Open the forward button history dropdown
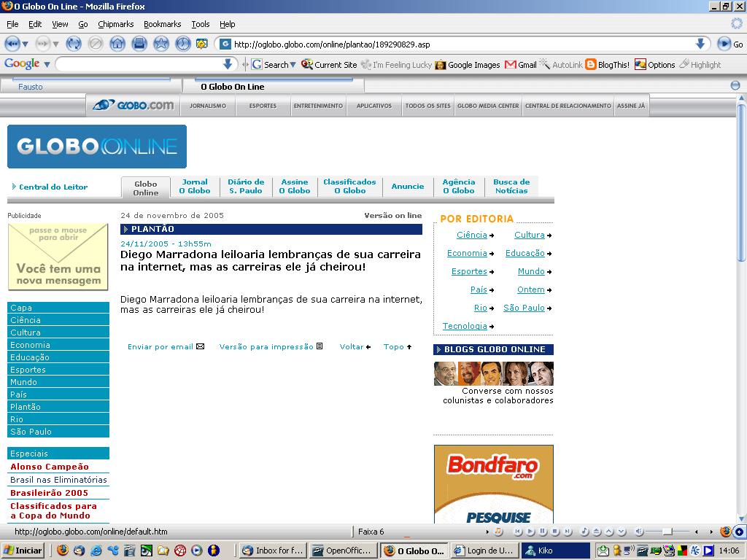This screenshot has width=747, height=560. point(55,44)
